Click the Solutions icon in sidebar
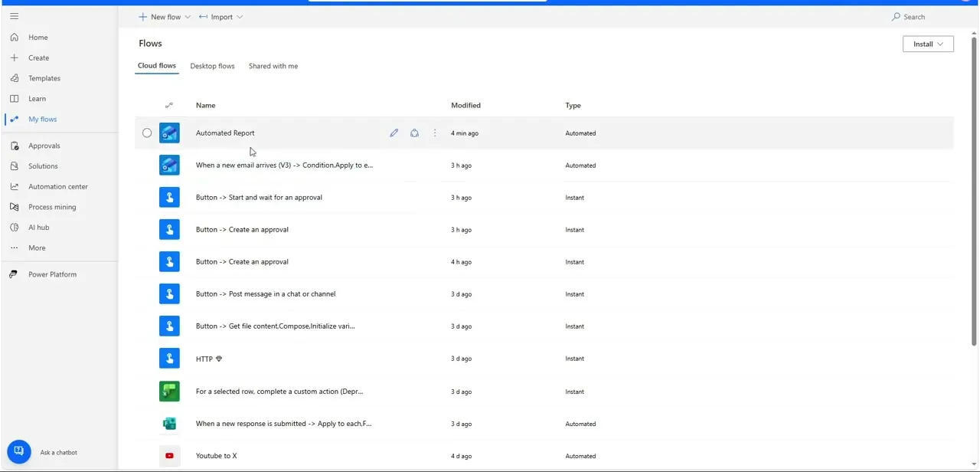Screen dimensions: 980x472 [14, 166]
